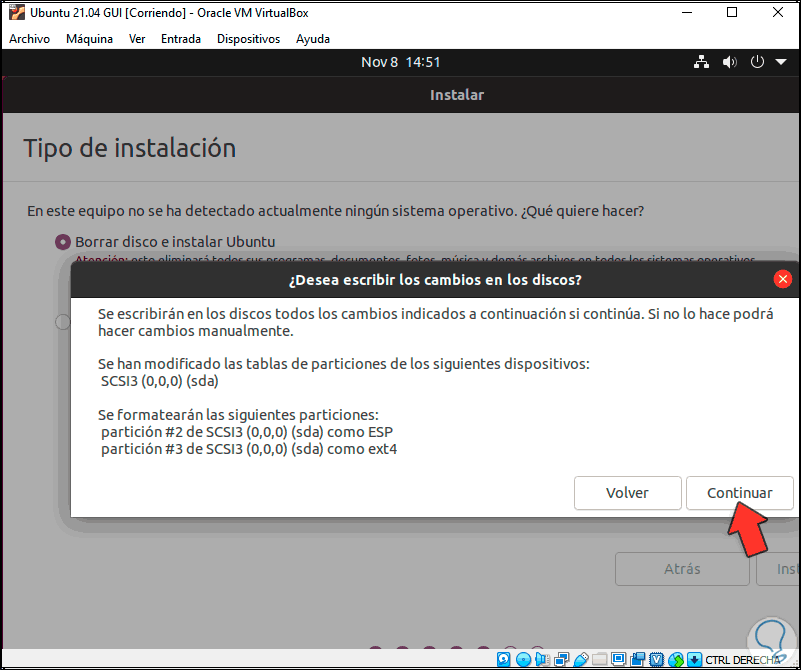Click the Ubuntu power icon
Image resolution: width=802 pixels, height=670 pixels.
tap(757, 62)
